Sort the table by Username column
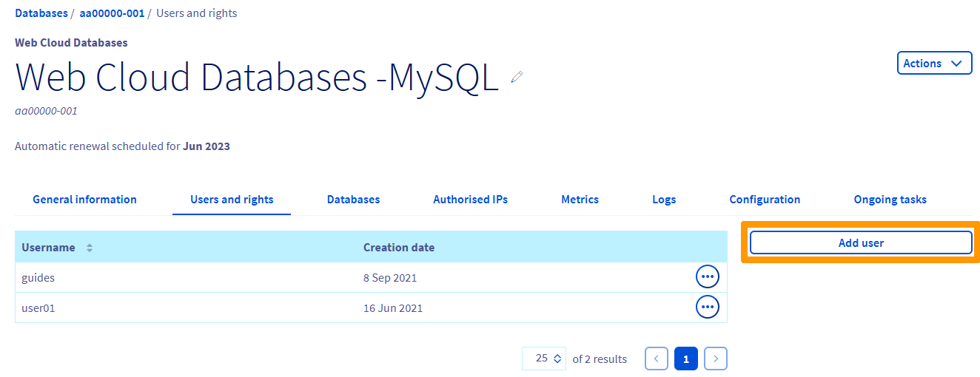980x377 pixels. pyautogui.click(x=89, y=248)
